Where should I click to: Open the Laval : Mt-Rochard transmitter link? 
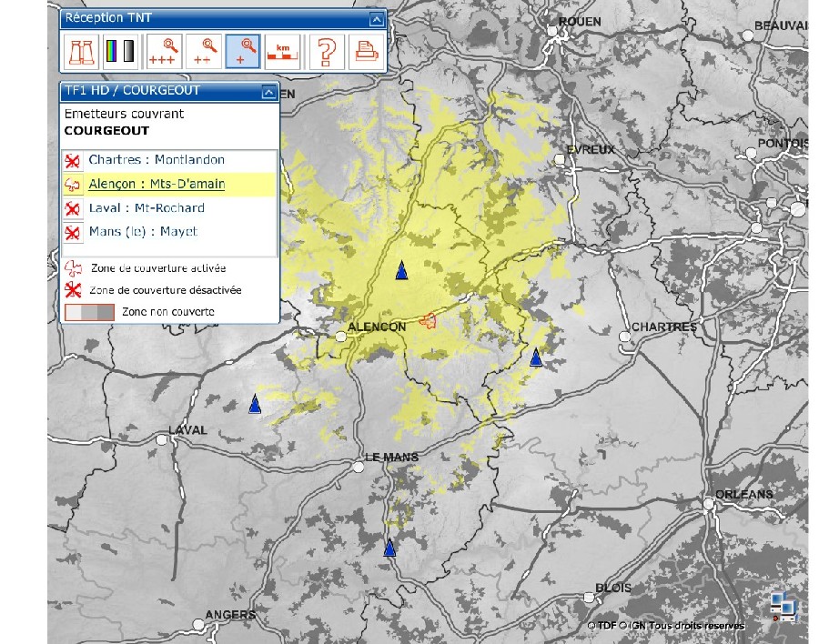(x=147, y=208)
